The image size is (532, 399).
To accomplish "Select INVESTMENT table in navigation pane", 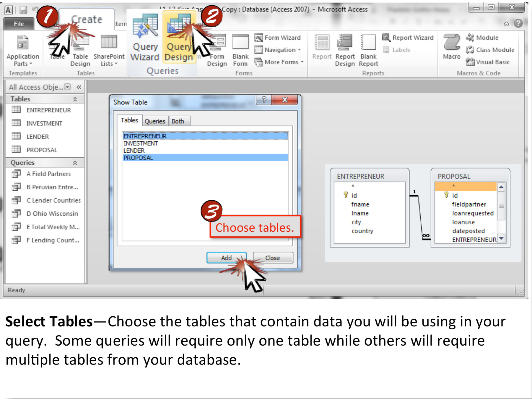I will coord(45,123).
